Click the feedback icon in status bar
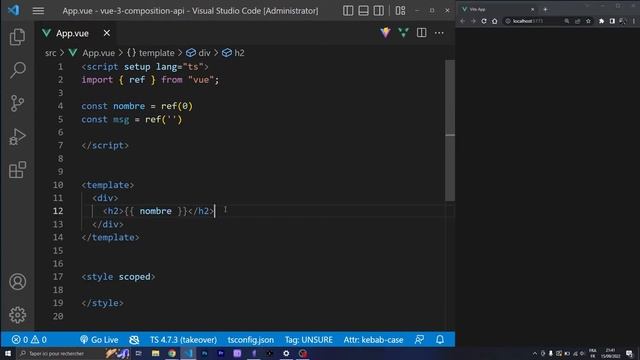640x360 pixels. (x=419, y=340)
